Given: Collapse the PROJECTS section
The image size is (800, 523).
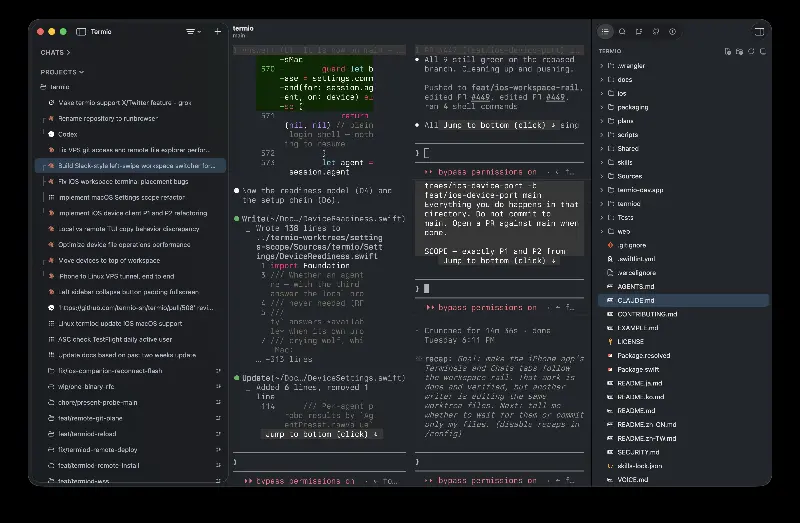Looking at the screenshot, I should point(62,72).
